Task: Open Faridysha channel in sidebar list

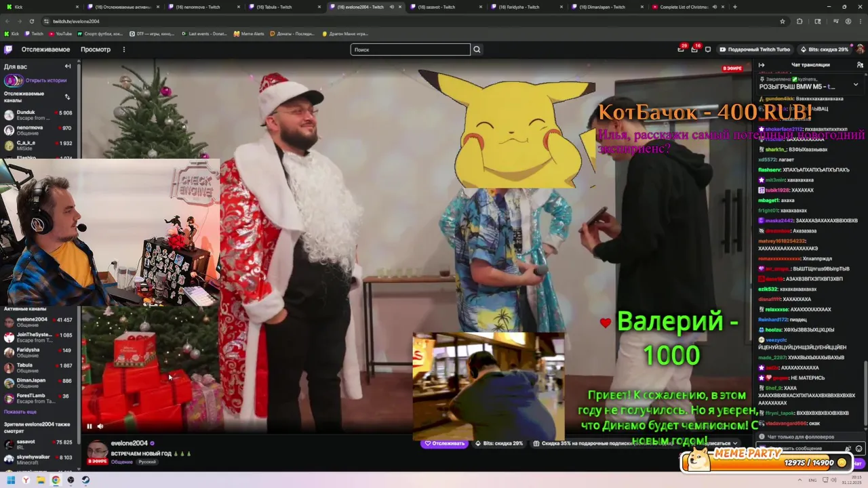Action: pos(38,352)
